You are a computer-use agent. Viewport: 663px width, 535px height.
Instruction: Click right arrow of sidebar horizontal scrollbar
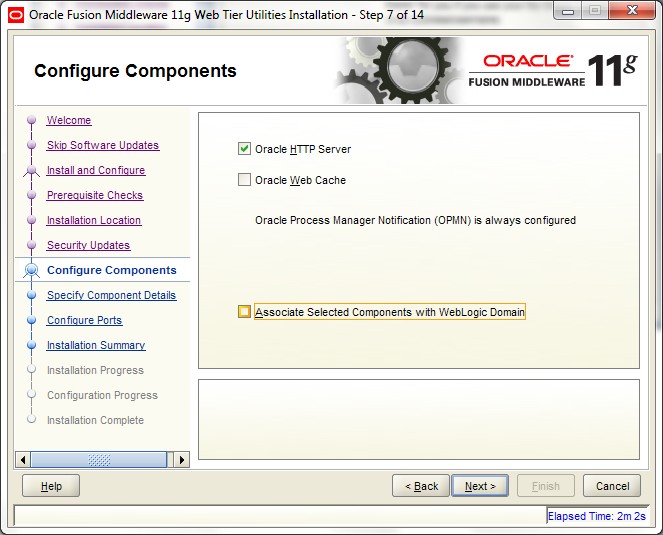click(181, 460)
